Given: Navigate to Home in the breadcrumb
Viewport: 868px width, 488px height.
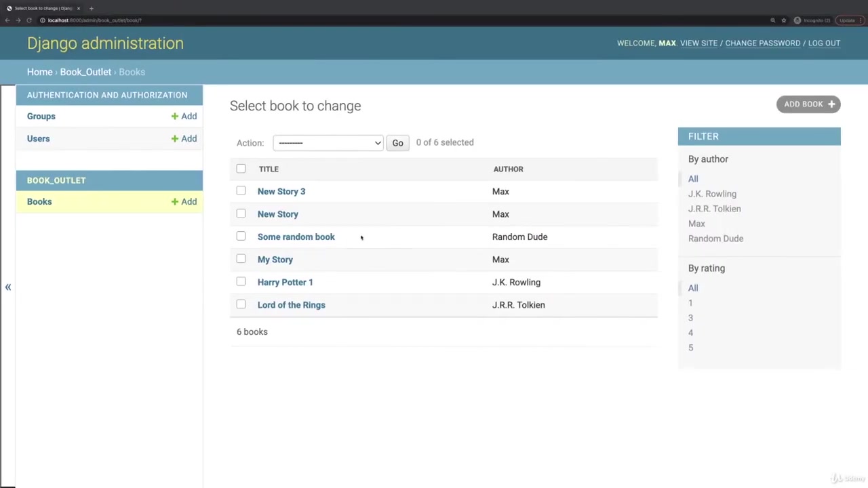Looking at the screenshot, I should point(39,72).
